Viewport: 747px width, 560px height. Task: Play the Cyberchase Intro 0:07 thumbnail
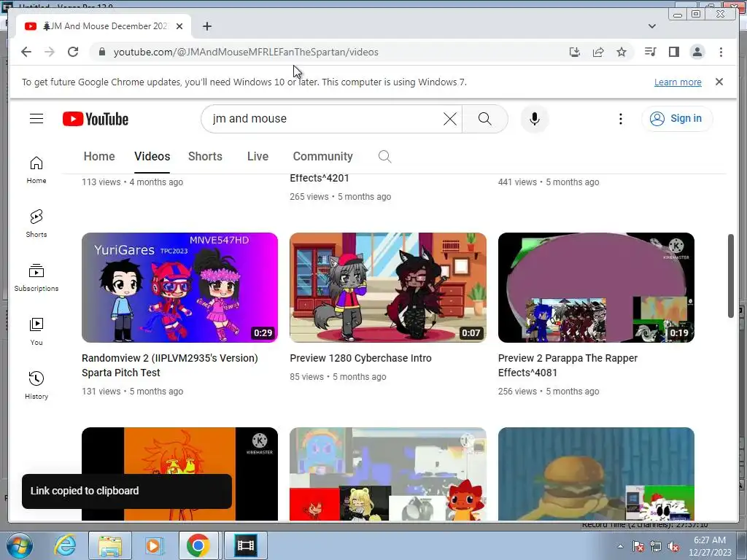(x=388, y=287)
